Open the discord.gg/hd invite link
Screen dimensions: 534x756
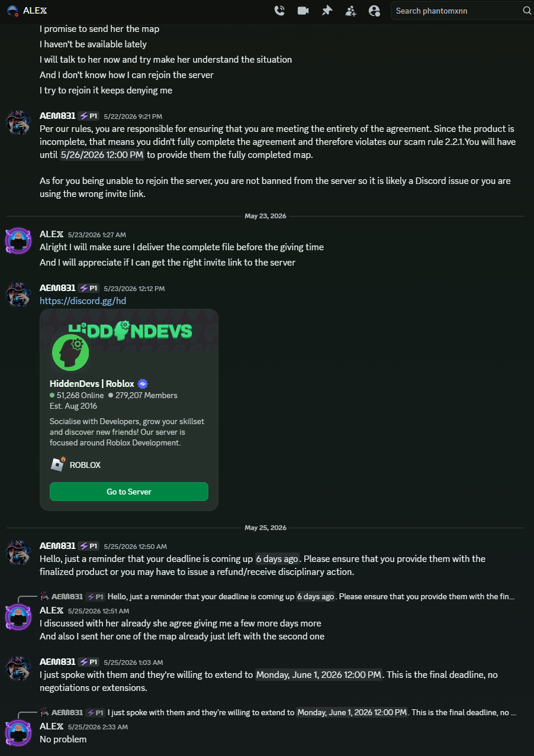[x=83, y=301]
